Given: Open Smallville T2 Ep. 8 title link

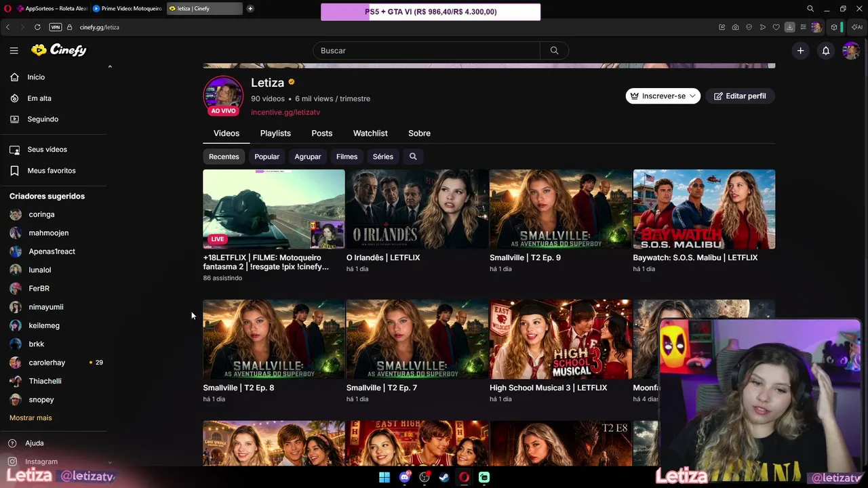Looking at the screenshot, I should (239, 388).
